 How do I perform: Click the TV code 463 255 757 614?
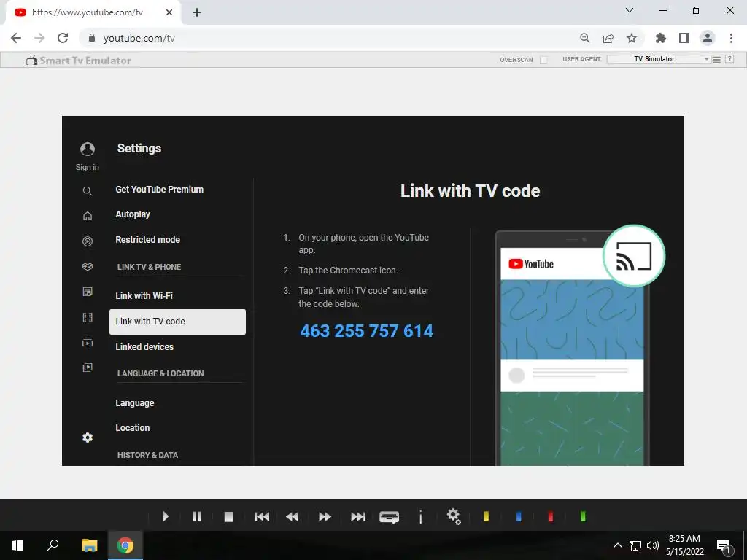click(x=367, y=331)
